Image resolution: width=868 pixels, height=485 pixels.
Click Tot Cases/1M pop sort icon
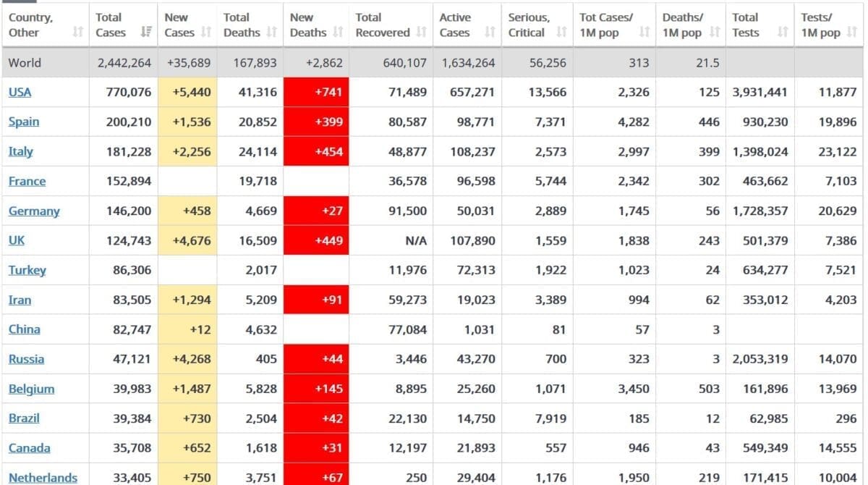click(644, 33)
